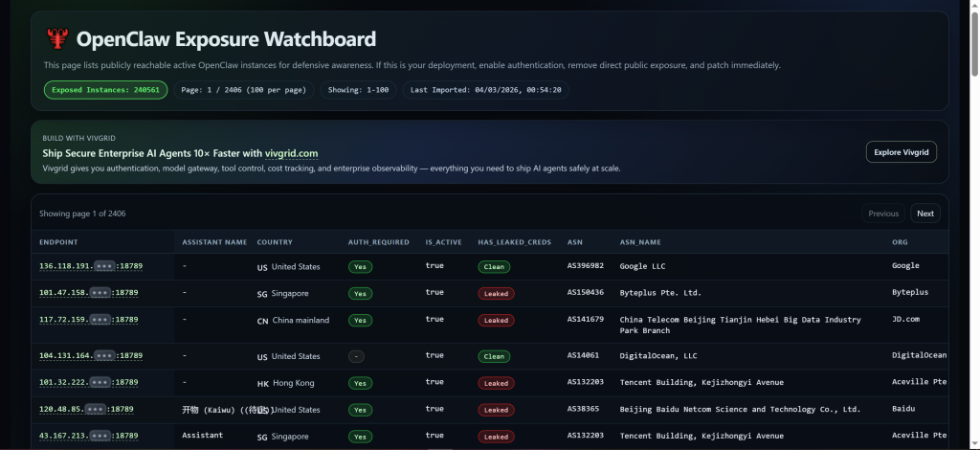Open endpoint 101.32.222 link
This screenshot has width=980, height=450.
[x=89, y=382]
